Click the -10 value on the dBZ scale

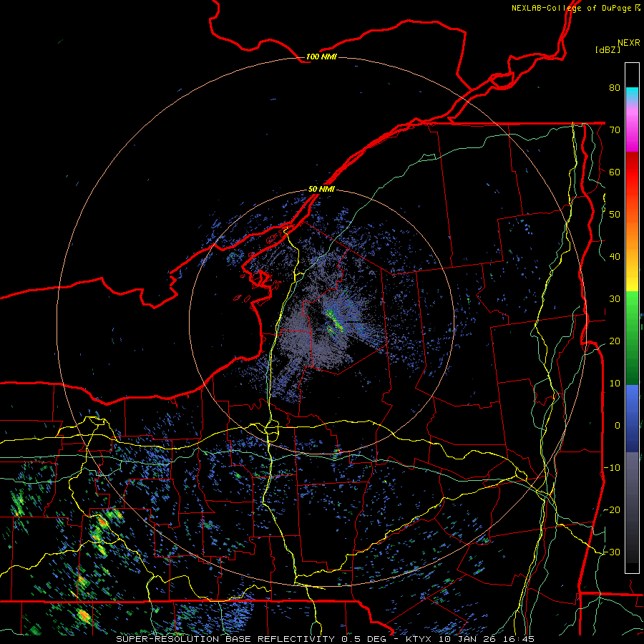612,468
